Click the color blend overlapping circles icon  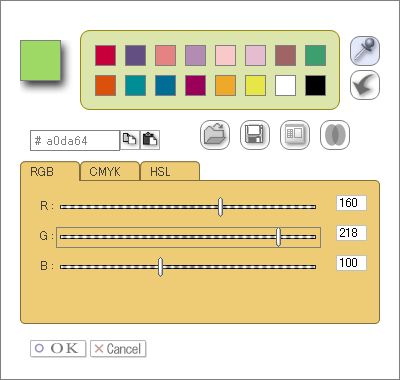[x=335, y=135]
